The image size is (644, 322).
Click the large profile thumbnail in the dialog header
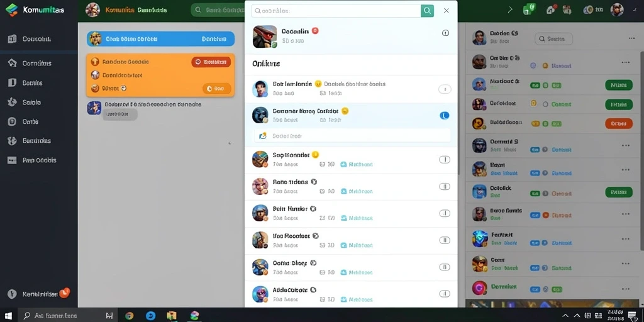click(x=265, y=36)
